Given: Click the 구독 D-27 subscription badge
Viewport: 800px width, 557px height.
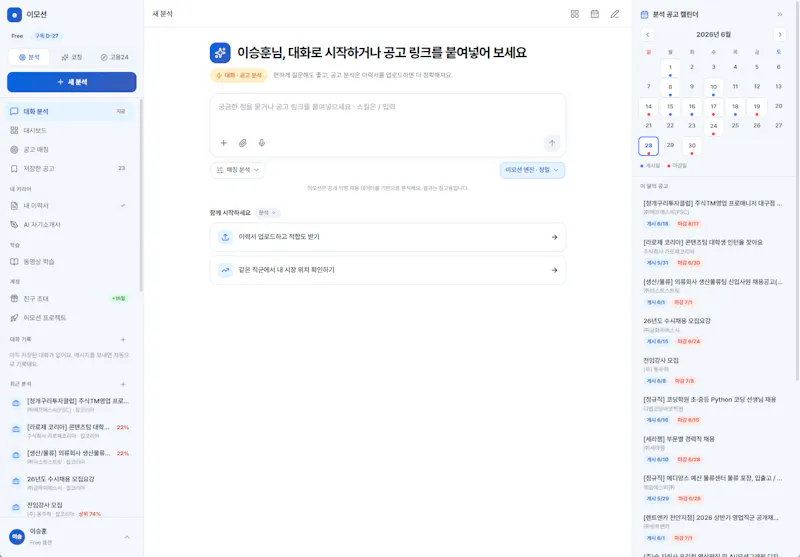Looking at the screenshot, I should click(x=46, y=36).
